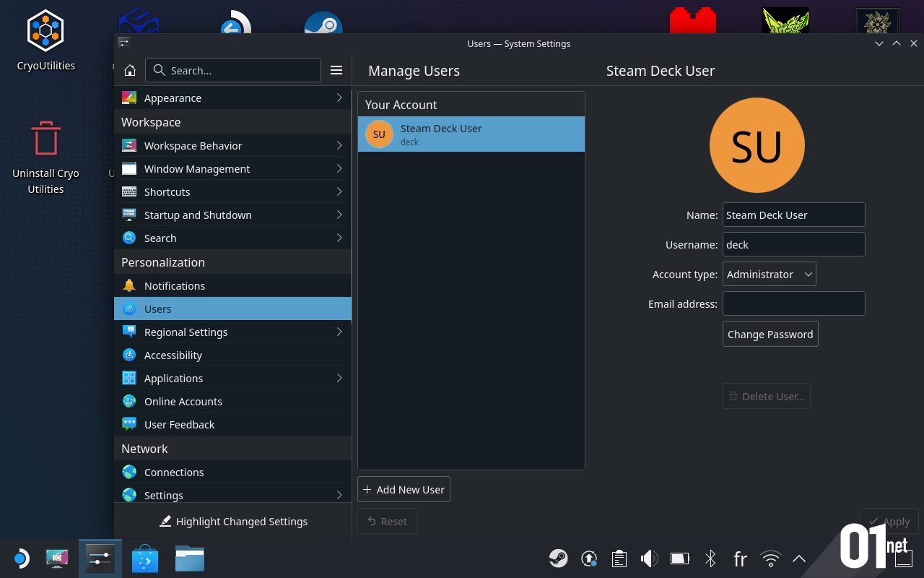
Task: Open the battery tray icon
Action: [679, 558]
